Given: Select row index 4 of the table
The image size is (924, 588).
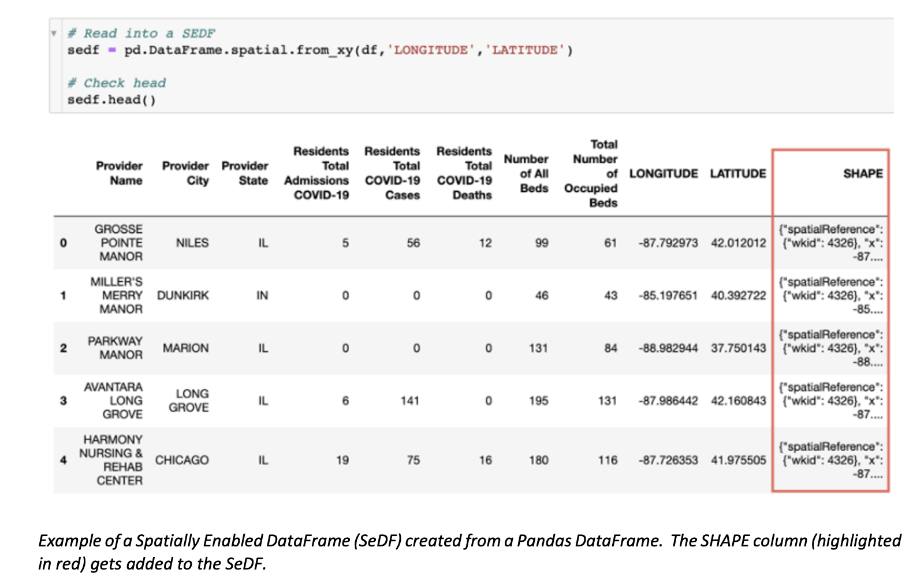Looking at the screenshot, I should point(64,460).
